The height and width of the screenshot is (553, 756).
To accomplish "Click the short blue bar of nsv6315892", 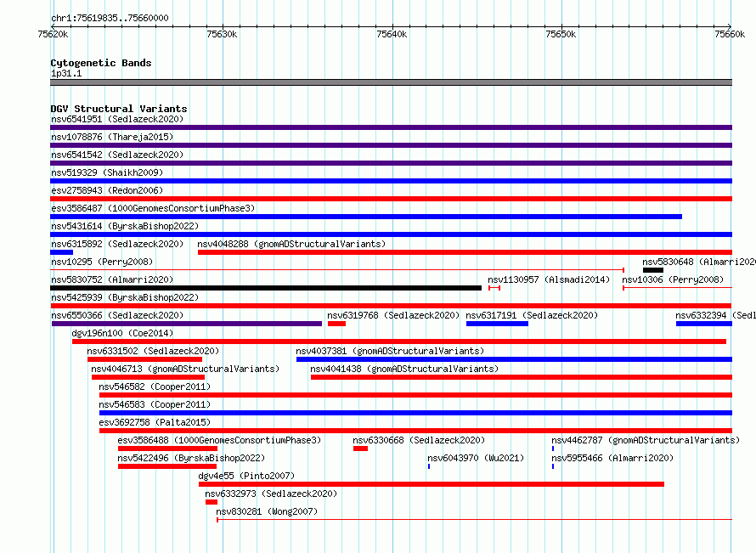I will pos(62,252).
